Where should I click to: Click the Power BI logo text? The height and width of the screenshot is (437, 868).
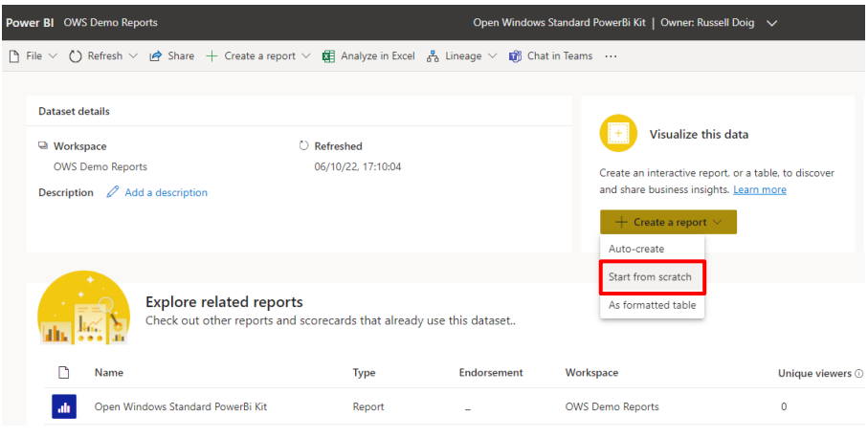(x=30, y=23)
